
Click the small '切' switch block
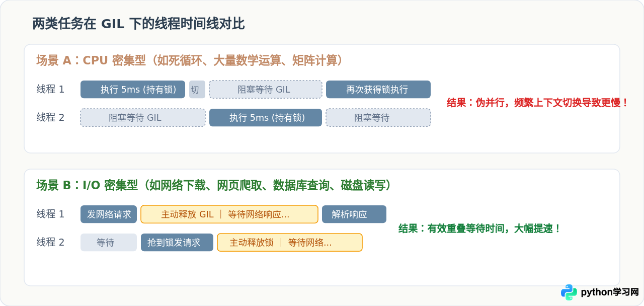[197, 90]
